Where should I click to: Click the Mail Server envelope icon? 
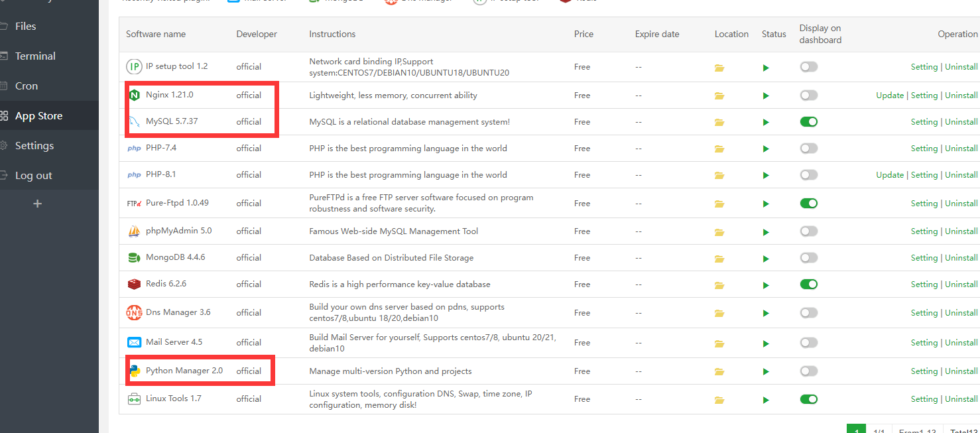(x=134, y=342)
